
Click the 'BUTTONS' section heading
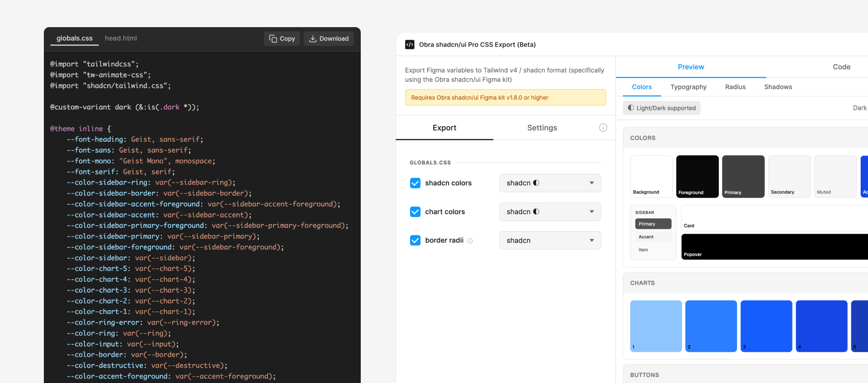pyautogui.click(x=645, y=375)
